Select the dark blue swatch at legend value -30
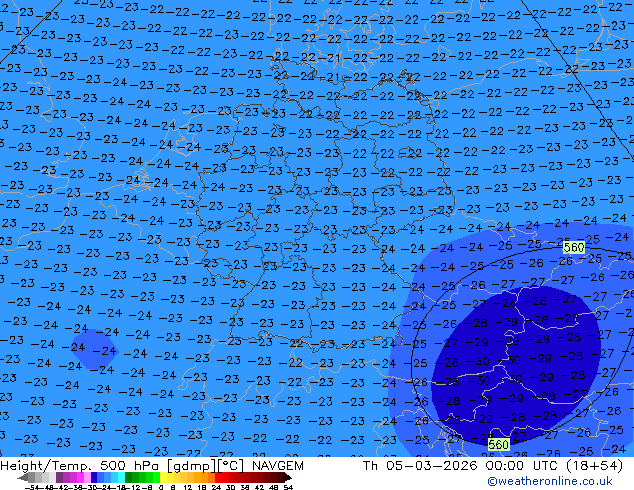634x490 pixels. click(x=94, y=477)
